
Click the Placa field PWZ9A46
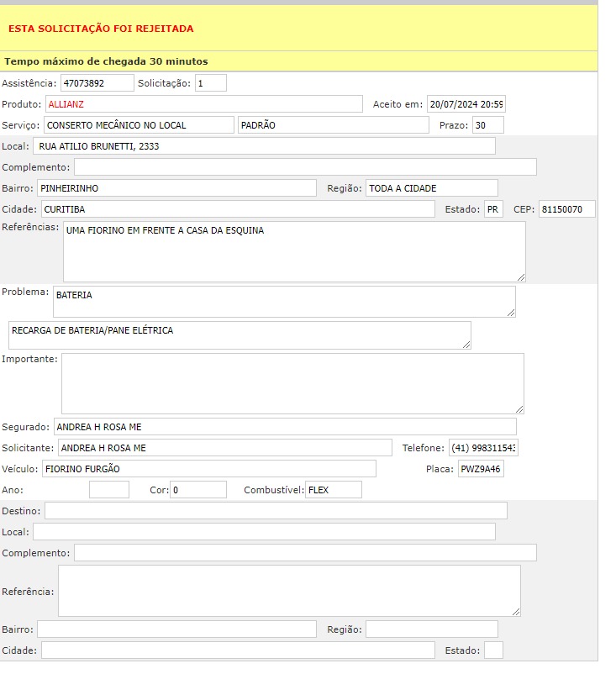pos(481,469)
